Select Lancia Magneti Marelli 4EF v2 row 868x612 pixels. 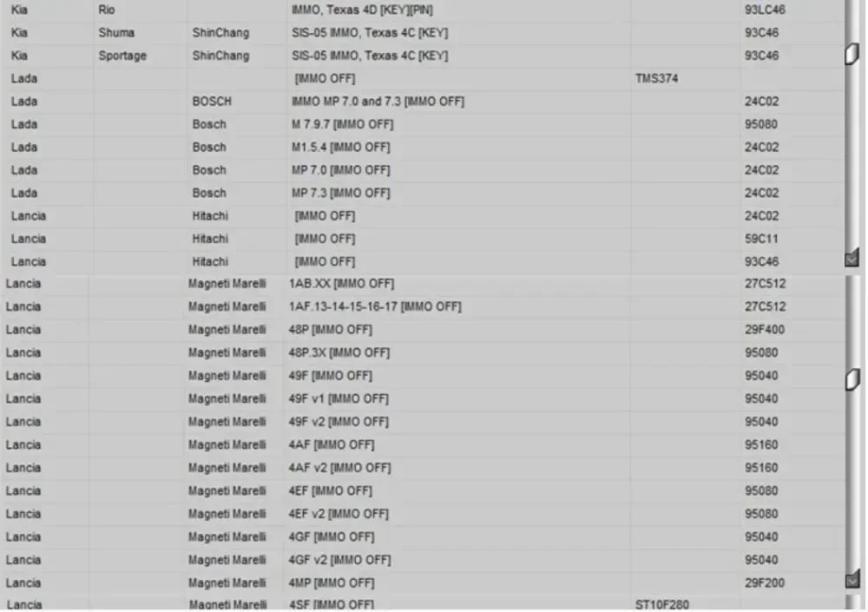(423, 514)
